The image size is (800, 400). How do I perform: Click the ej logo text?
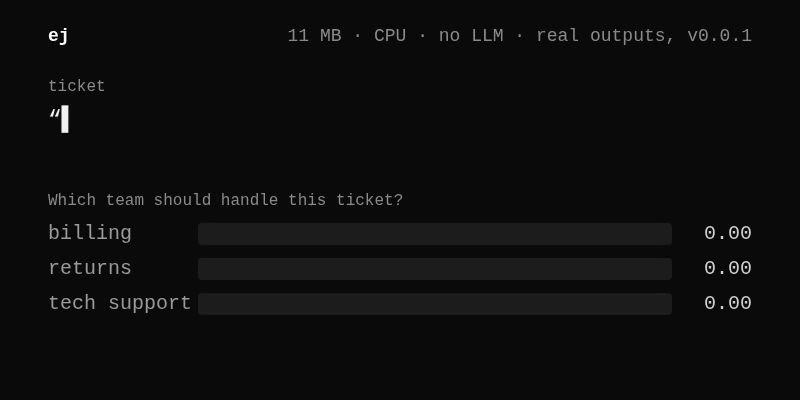pyautogui.click(x=58, y=36)
